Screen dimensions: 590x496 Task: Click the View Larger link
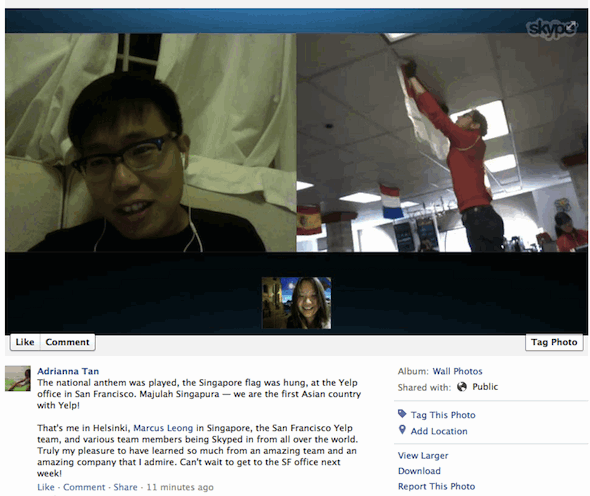click(423, 455)
